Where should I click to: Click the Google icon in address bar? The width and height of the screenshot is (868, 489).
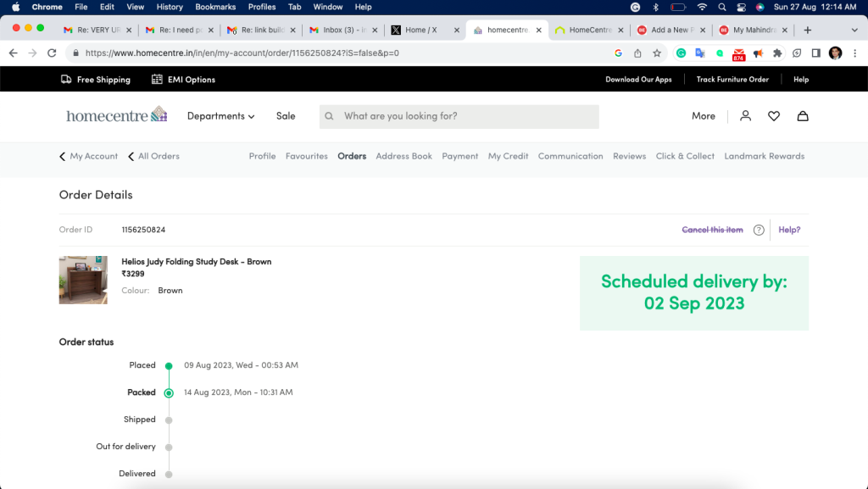(x=618, y=53)
